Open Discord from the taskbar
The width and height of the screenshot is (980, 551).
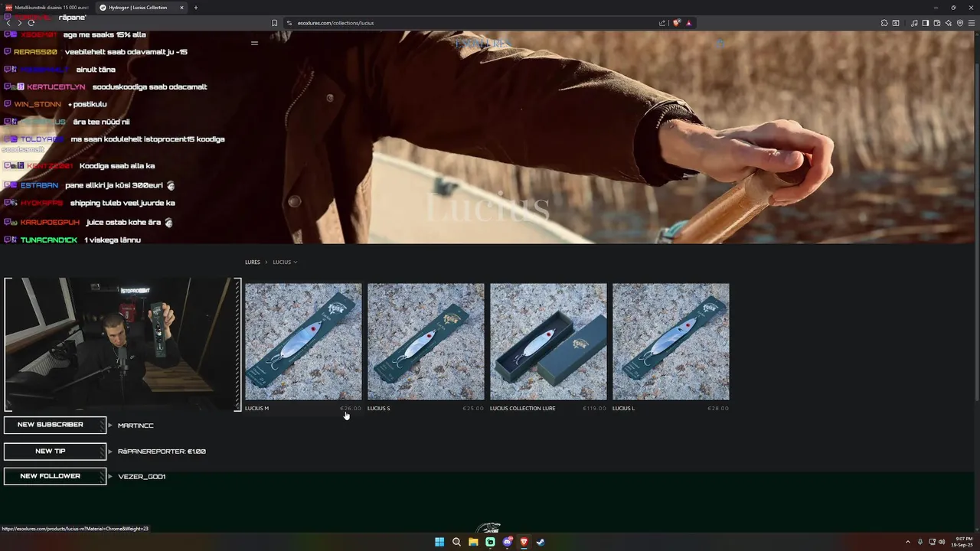[507, 542]
